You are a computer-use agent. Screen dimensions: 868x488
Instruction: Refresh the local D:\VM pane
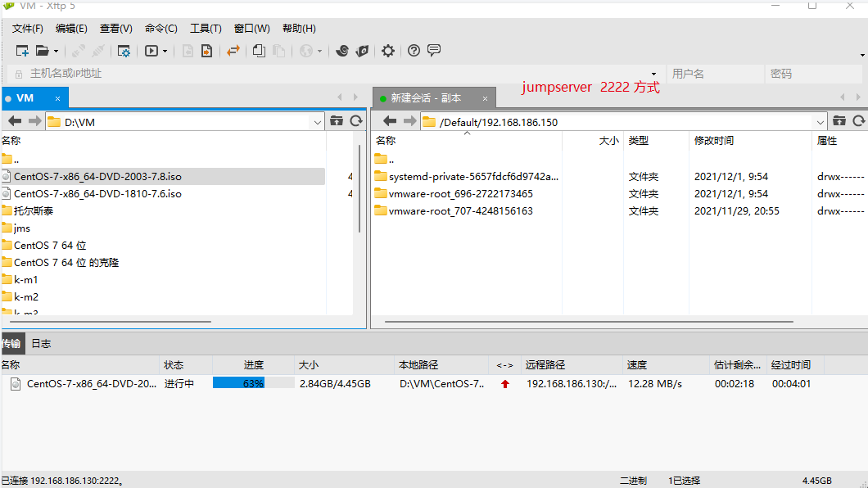pos(356,120)
